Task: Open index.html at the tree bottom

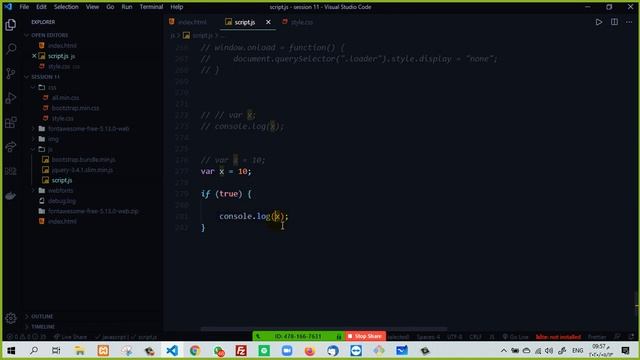Action: click(x=62, y=221)
